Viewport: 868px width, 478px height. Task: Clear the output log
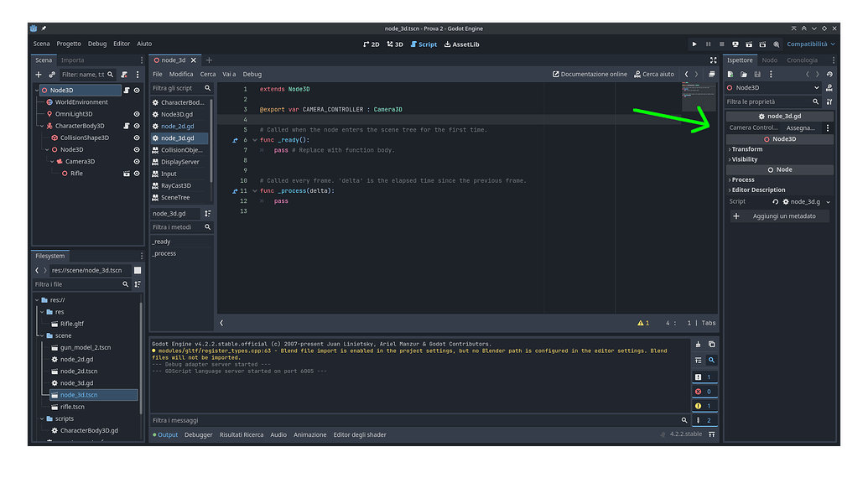pyautogui.click(x=698, y=344)
